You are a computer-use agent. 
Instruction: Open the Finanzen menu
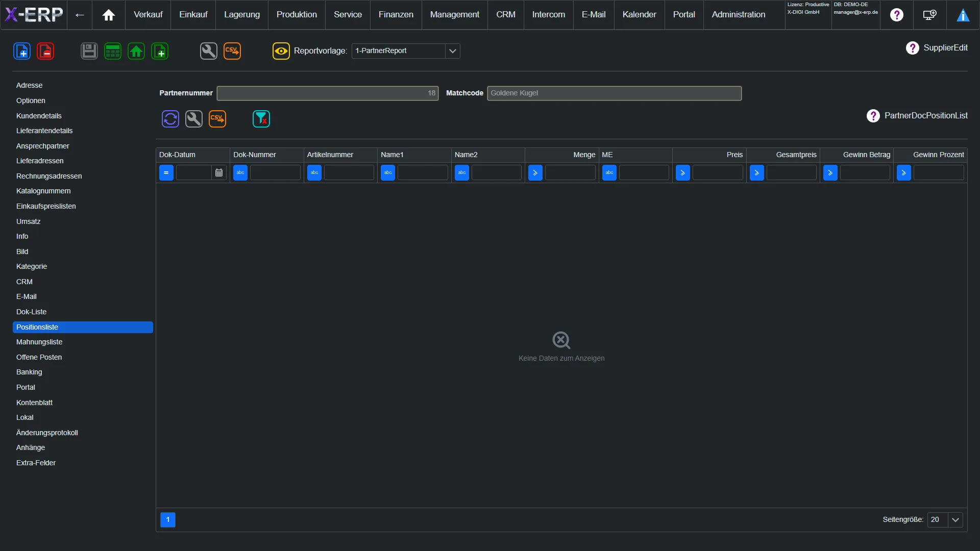tap(396, 15)
